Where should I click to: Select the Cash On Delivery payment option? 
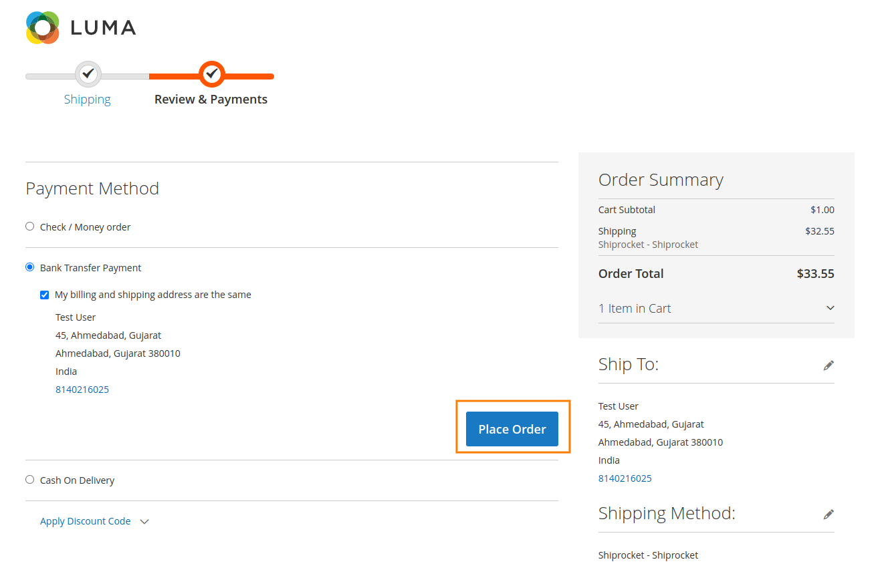coord(29,479)
